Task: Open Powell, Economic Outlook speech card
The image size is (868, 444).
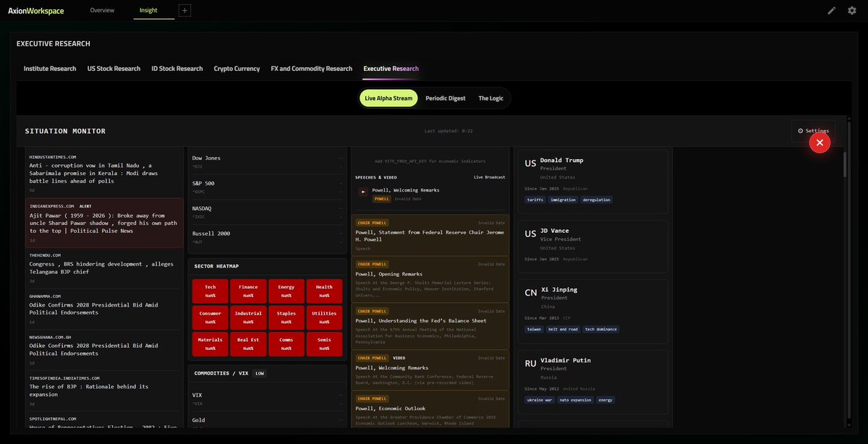Action: (x=430, y=411)
